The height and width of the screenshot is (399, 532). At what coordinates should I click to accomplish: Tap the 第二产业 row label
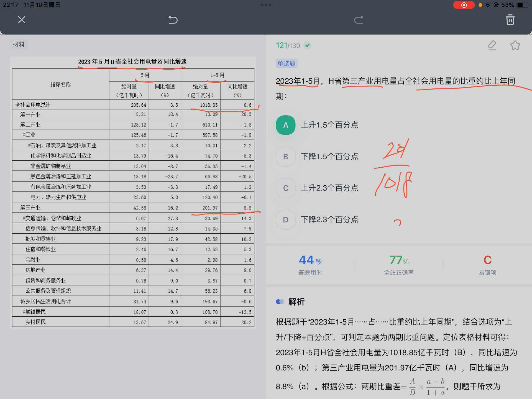30,125
